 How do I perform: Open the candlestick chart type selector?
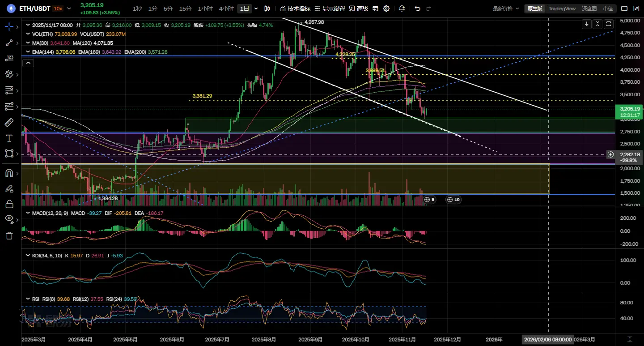[267, 9]
